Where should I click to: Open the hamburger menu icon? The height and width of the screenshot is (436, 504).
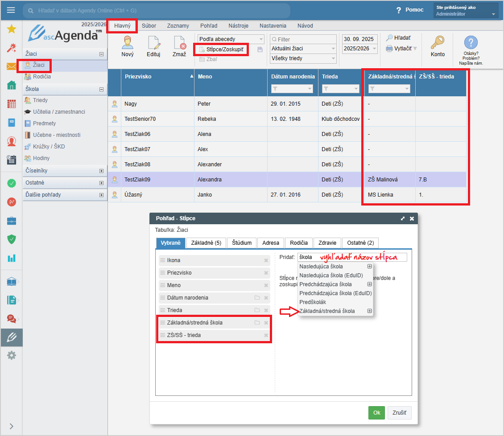coord(11,10)
